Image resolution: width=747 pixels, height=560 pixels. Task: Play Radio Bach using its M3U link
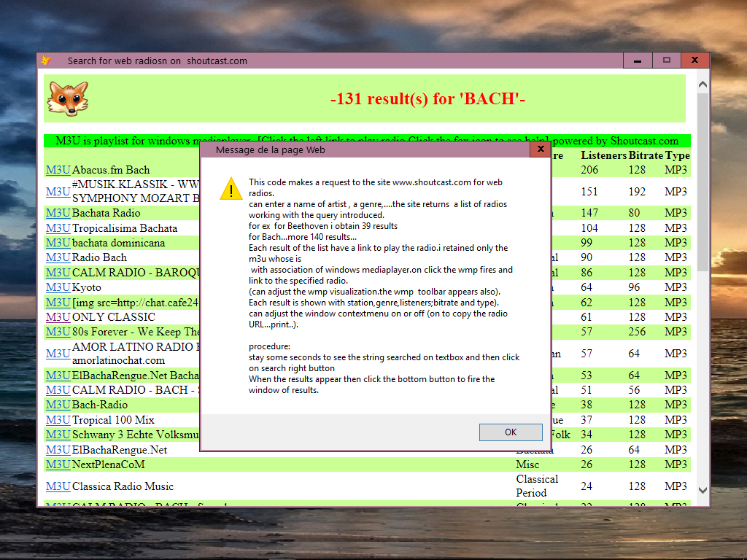pyautogui.click(x=58, y=257)
